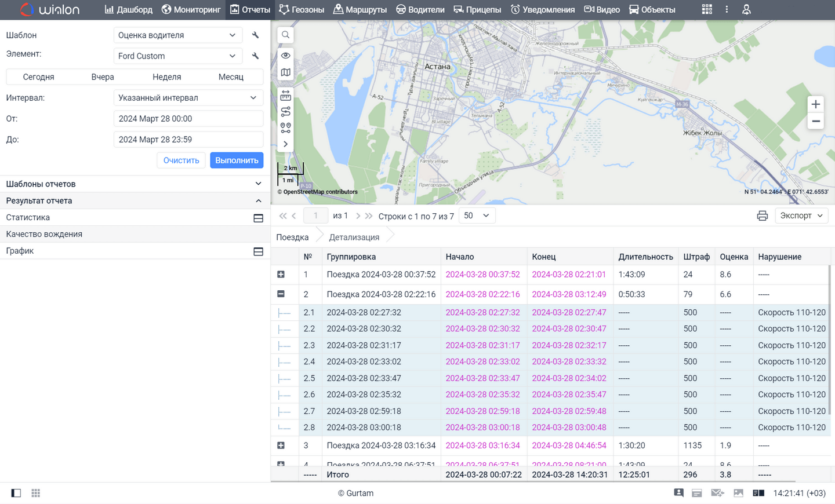
Task: Open the Мониторинг tab
Action: click(x=191, y=9)
